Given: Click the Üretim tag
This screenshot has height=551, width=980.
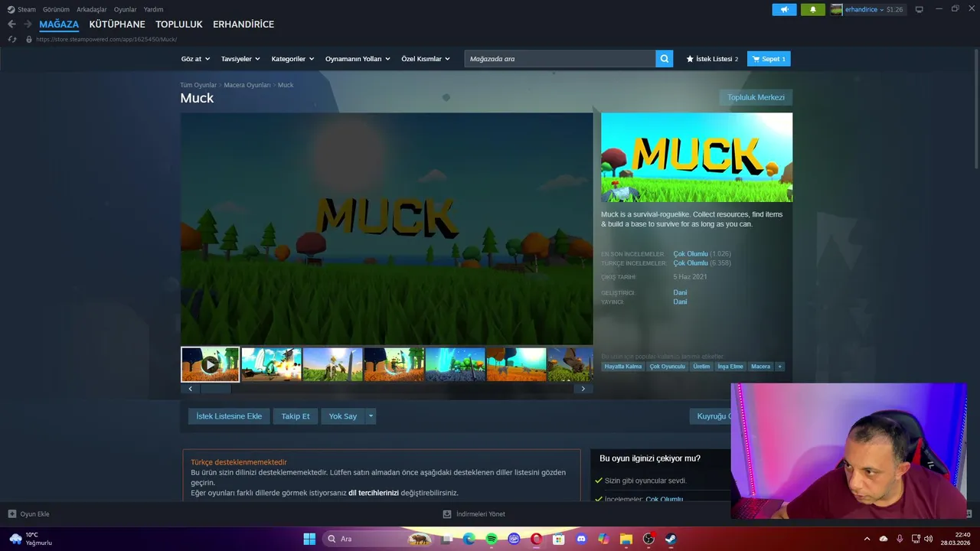Looking at the screenshot, I should coord(701,367).
